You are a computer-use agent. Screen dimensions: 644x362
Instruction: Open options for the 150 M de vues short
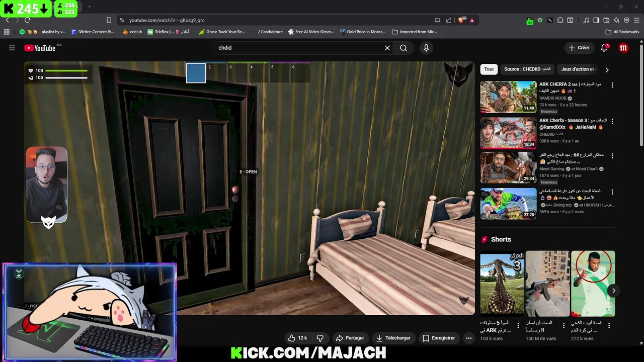(563, 325)
